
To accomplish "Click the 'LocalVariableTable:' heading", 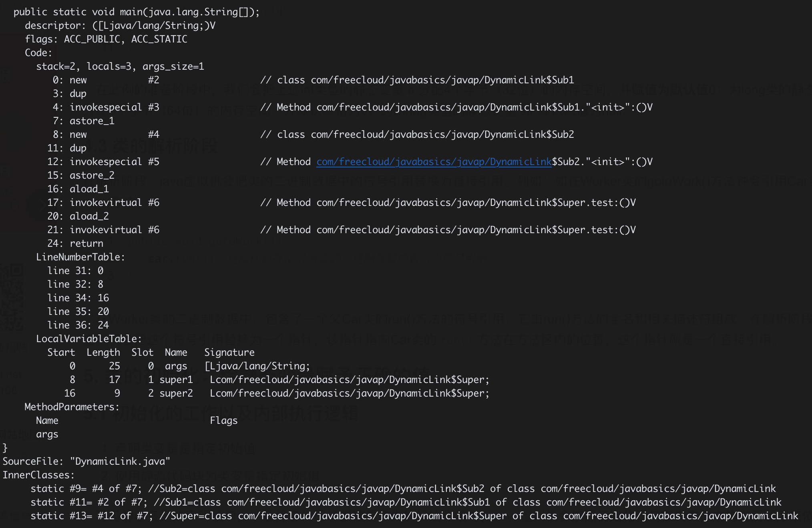I will (x=89, y=339).
